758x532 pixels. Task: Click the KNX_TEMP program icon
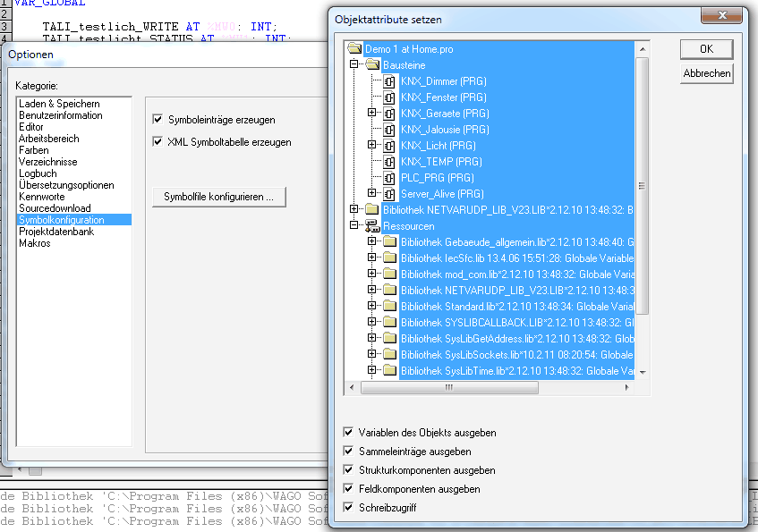[389, 162]
